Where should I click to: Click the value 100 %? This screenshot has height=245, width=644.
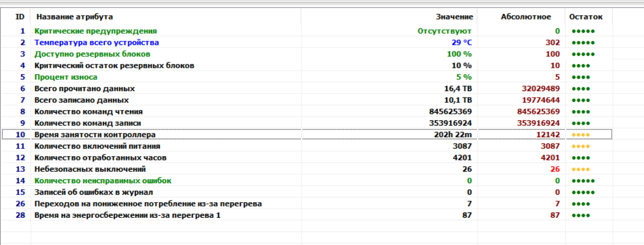[459, 54]
